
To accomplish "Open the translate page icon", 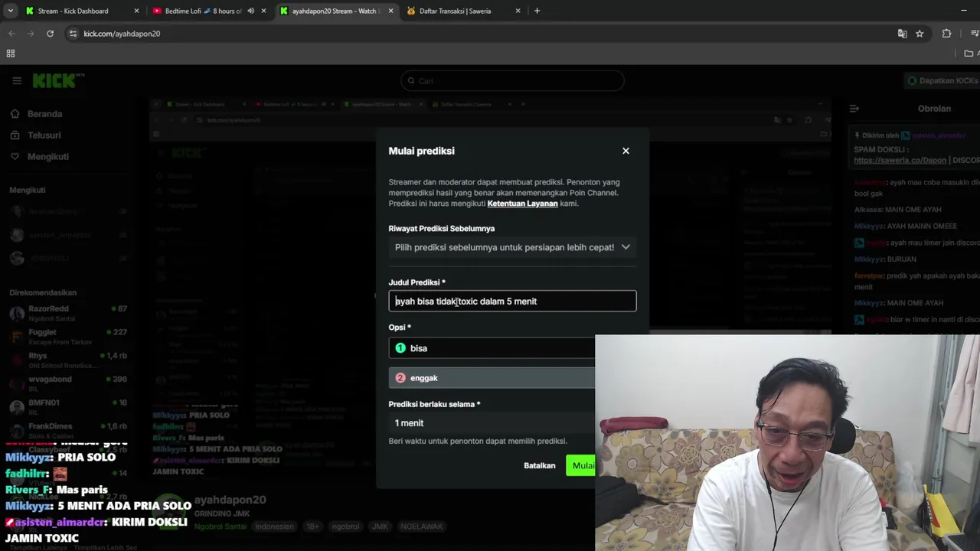I will 902,34.
